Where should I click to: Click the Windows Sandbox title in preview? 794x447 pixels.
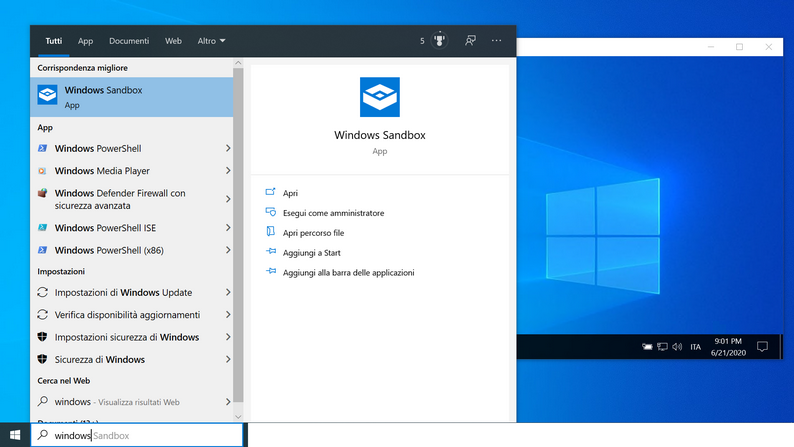[x=380, y=135]
